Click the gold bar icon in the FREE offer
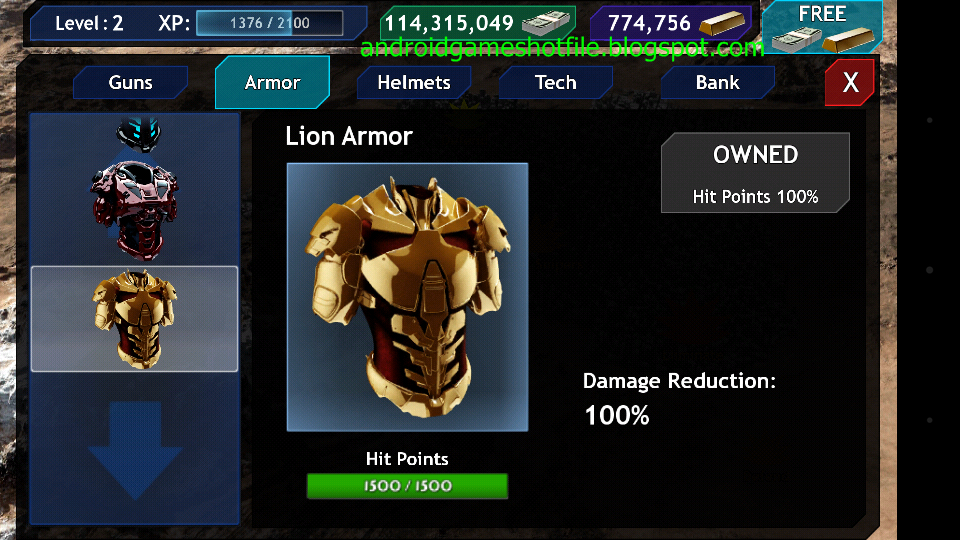 [x=848, y=40]
